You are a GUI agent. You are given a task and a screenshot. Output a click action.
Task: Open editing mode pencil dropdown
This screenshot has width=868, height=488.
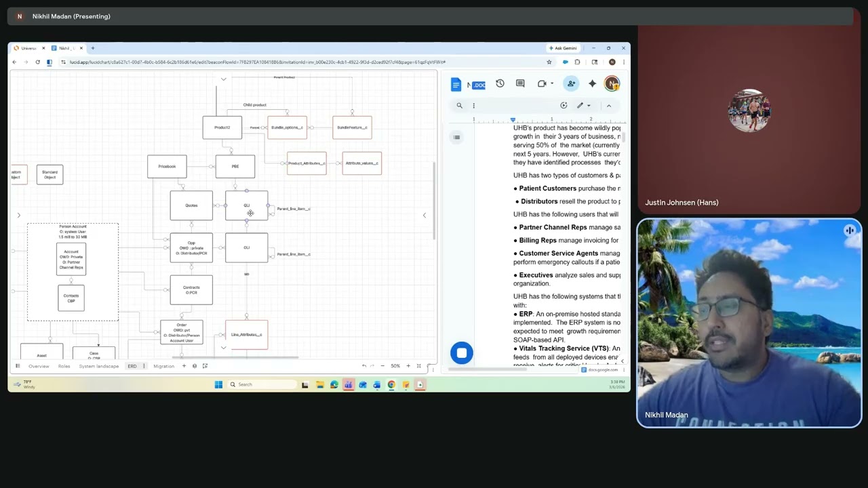pos(583,106)
